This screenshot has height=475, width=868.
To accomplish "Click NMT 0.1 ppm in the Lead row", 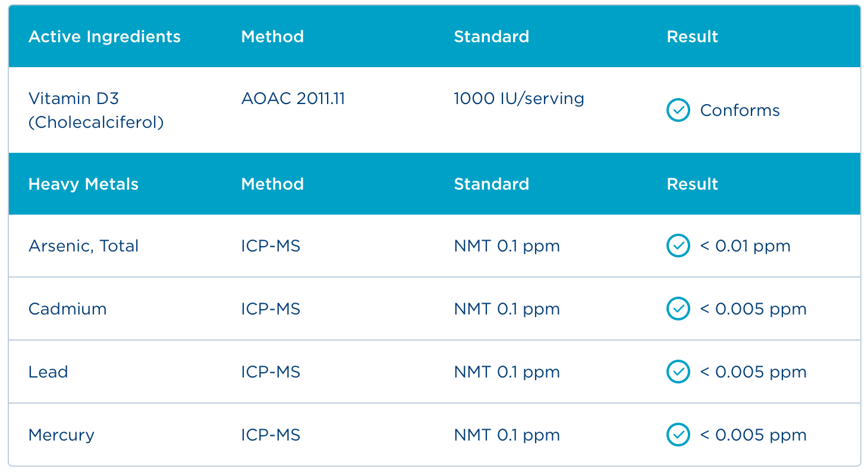I will pos(507,372).
